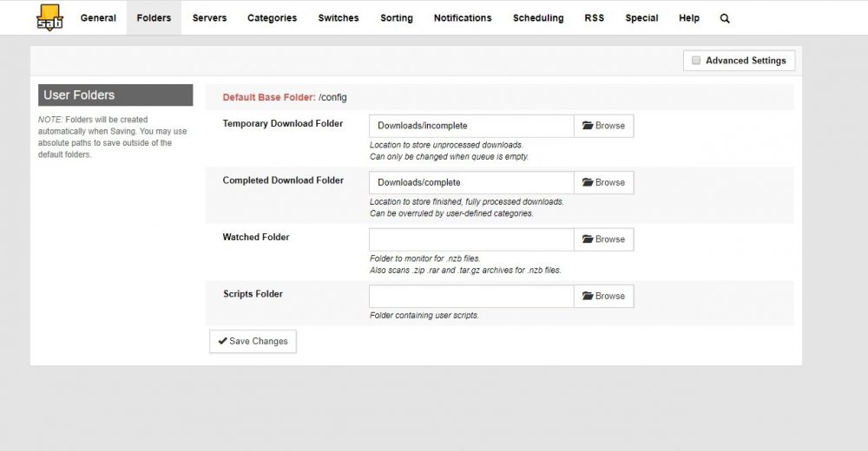Browse for Completed Download Folder
The height and width of the screenshot is (451, 868).
tap(603, 183)
